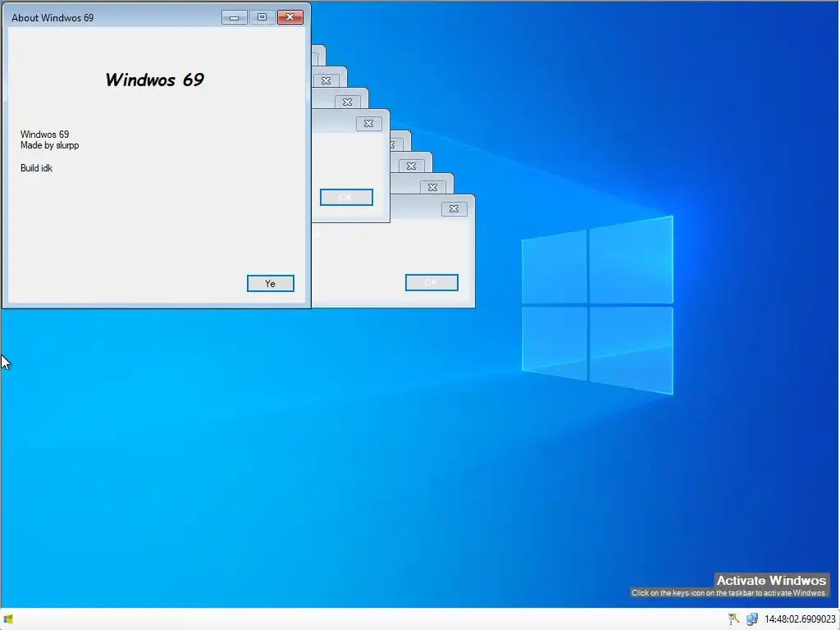Screen dimensions: 840x630
Task: Open the Start menu from the taskbar
Action: click(x=7, y=619)
